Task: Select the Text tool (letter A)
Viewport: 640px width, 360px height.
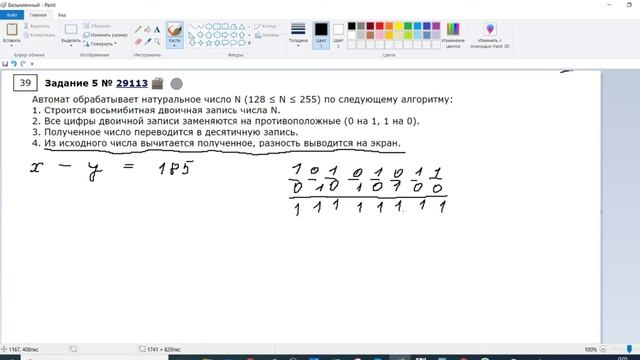Action: pos(157,29)
